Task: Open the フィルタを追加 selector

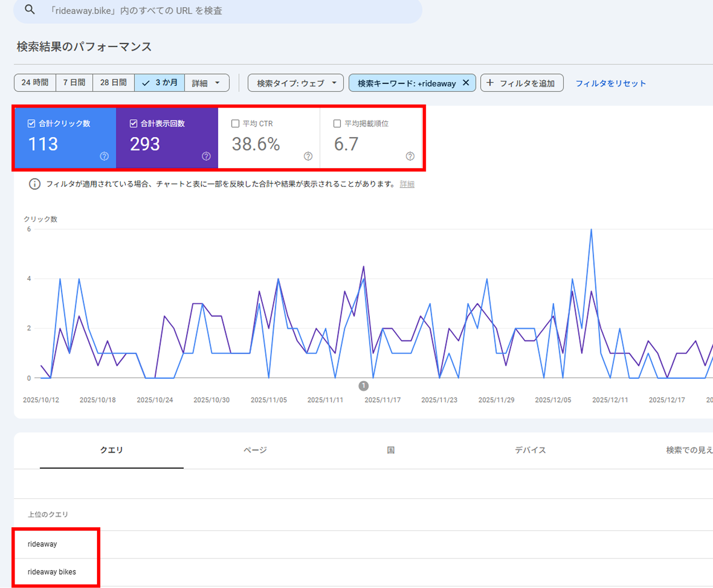Action: [x=521, y=82]
